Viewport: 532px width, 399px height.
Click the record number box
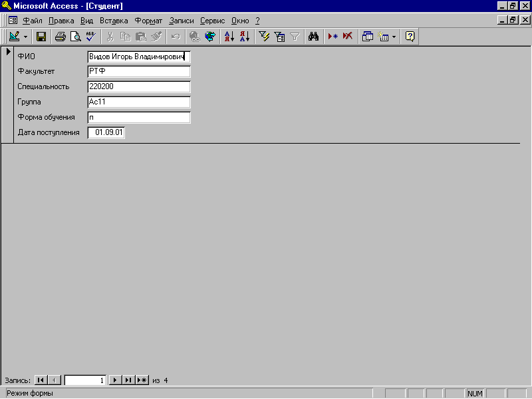(85, 380)
